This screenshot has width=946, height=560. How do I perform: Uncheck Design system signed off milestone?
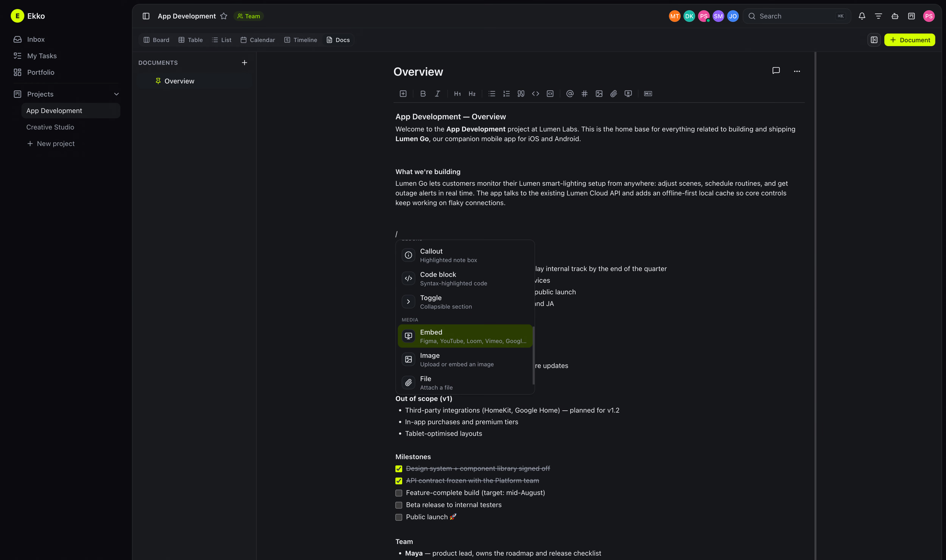point(398,468)
